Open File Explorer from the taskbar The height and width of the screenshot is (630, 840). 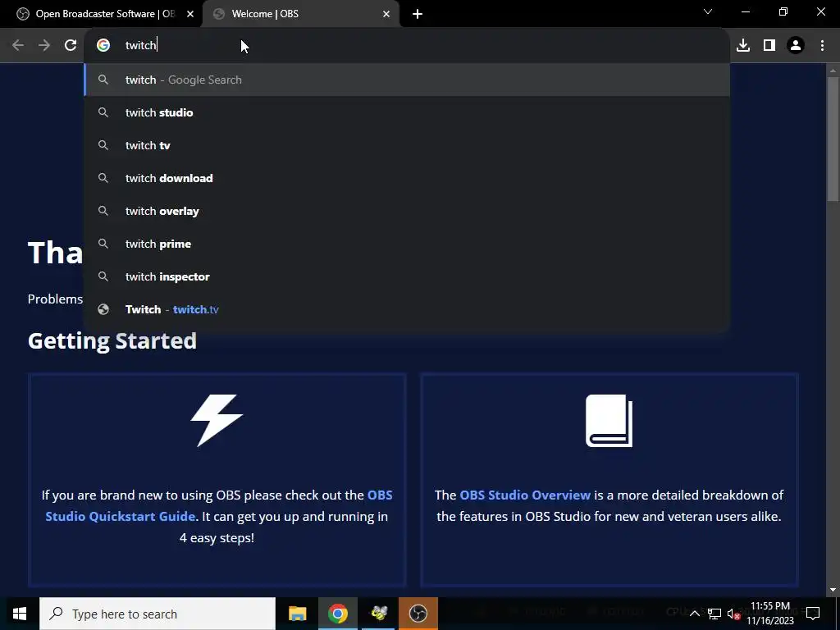[297, 614]
